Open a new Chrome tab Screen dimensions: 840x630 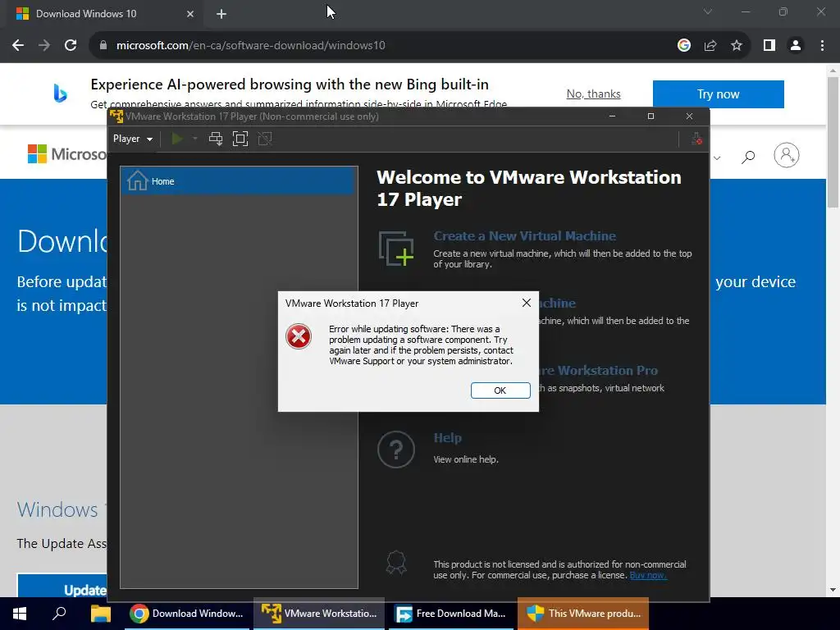point(221,14)
